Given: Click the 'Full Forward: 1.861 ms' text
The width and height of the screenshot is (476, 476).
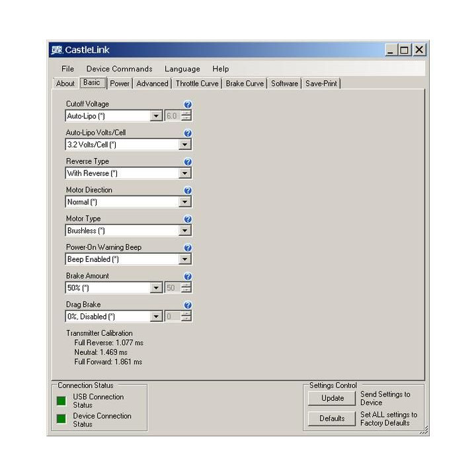Looking at the screenshot, I should [108, 362].
